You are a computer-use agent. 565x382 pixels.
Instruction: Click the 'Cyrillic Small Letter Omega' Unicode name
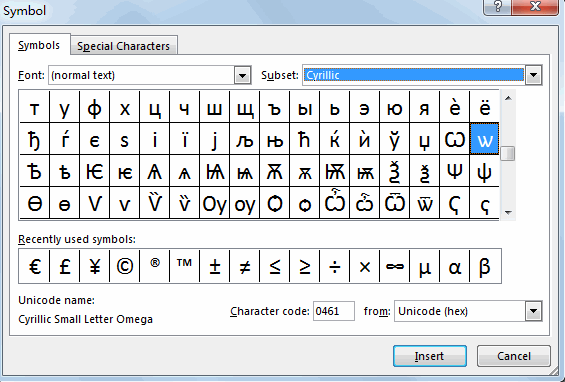[x=85, y=319]
